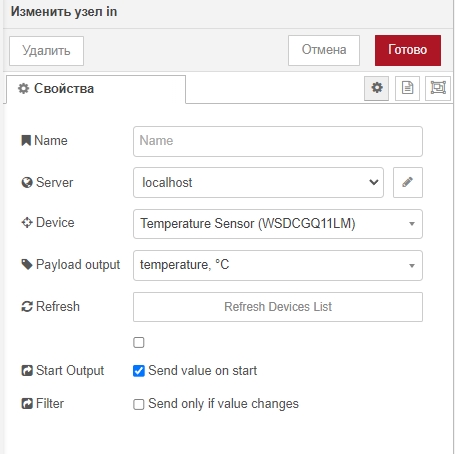Open Payload output temperature dropdown
This screenshot has height=454, width=455.
click(278, 265)
